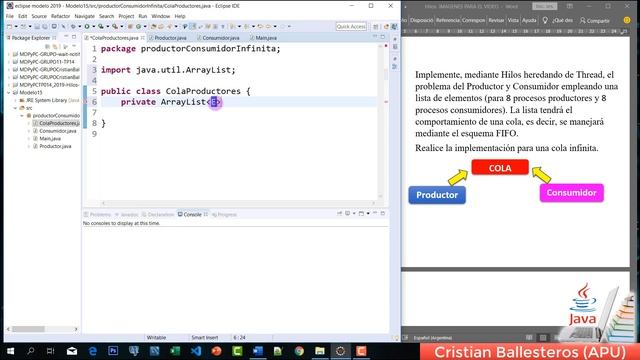Viewport: 640px width, 360px height.
Task: Open Task View on taskbar
Action: pyautogui.click(x=51, y=351)
